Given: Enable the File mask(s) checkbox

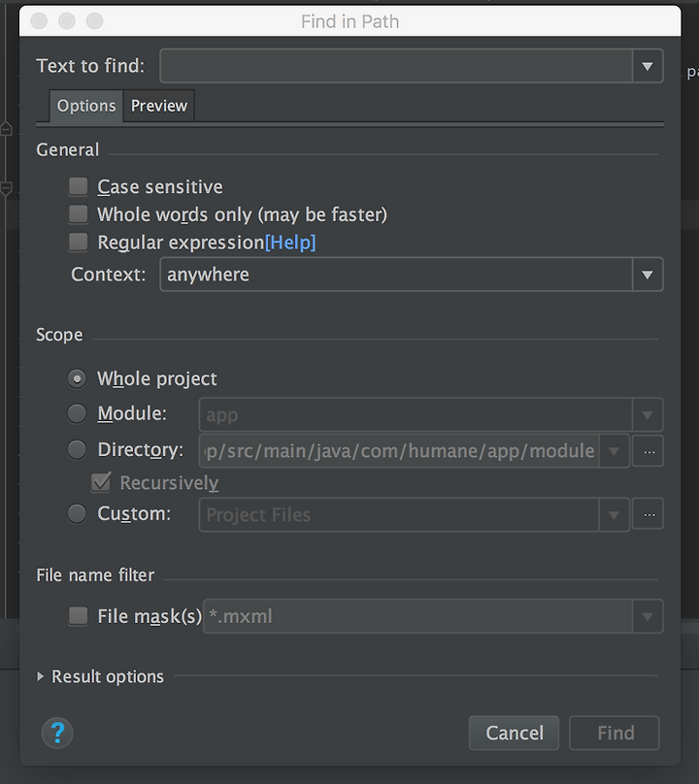Looking at the screenshot, I should (x=79, y=616).
